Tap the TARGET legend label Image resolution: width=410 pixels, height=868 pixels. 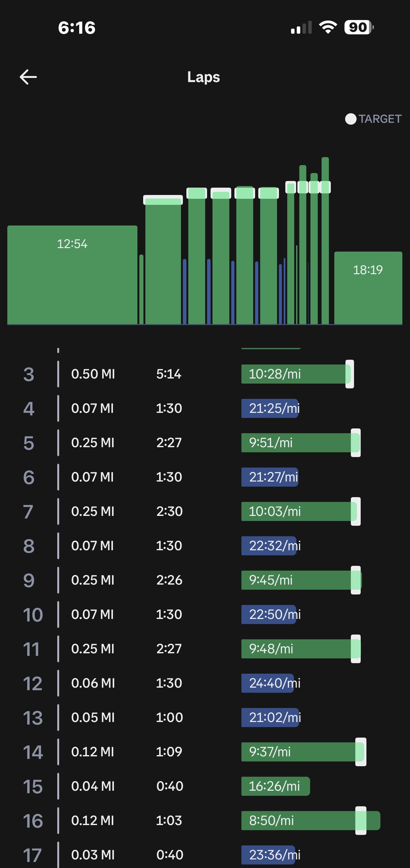(x=380, y=119)
